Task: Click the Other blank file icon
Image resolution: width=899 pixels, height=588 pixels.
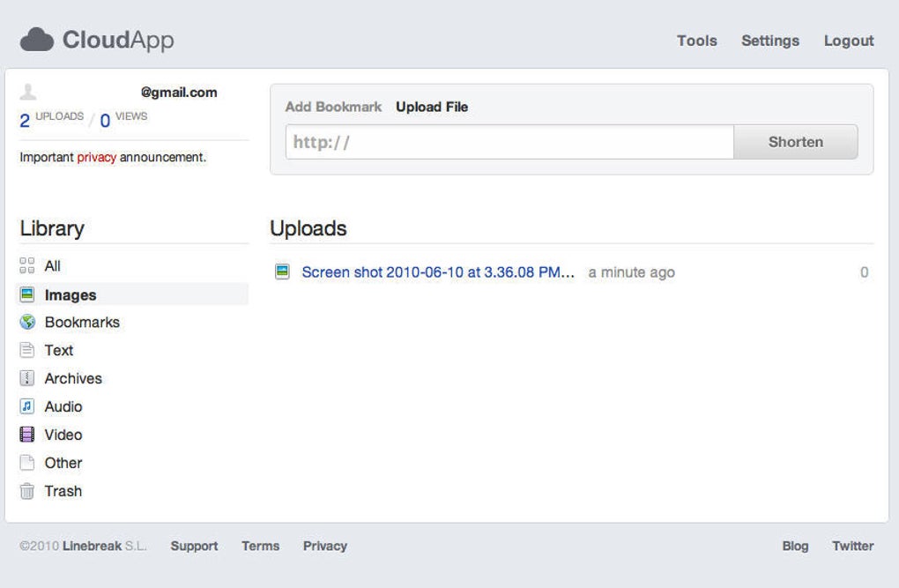Action: 27,463
